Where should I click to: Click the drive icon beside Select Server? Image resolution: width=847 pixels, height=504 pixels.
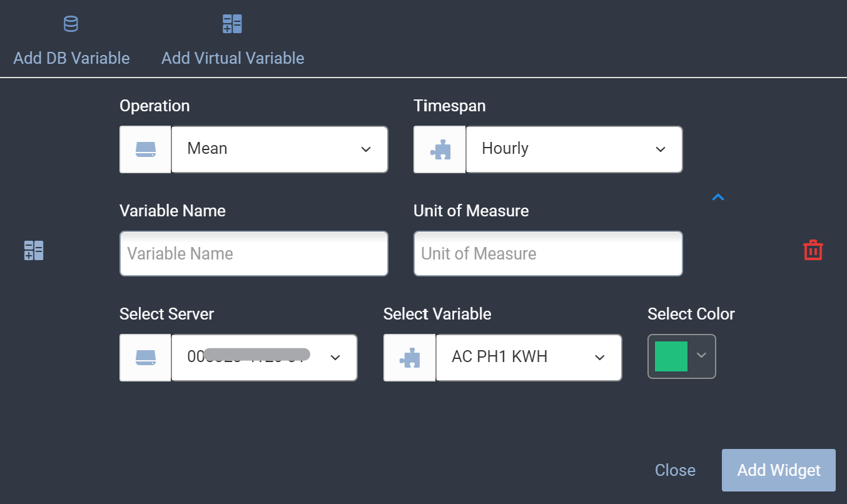point(146,357)
